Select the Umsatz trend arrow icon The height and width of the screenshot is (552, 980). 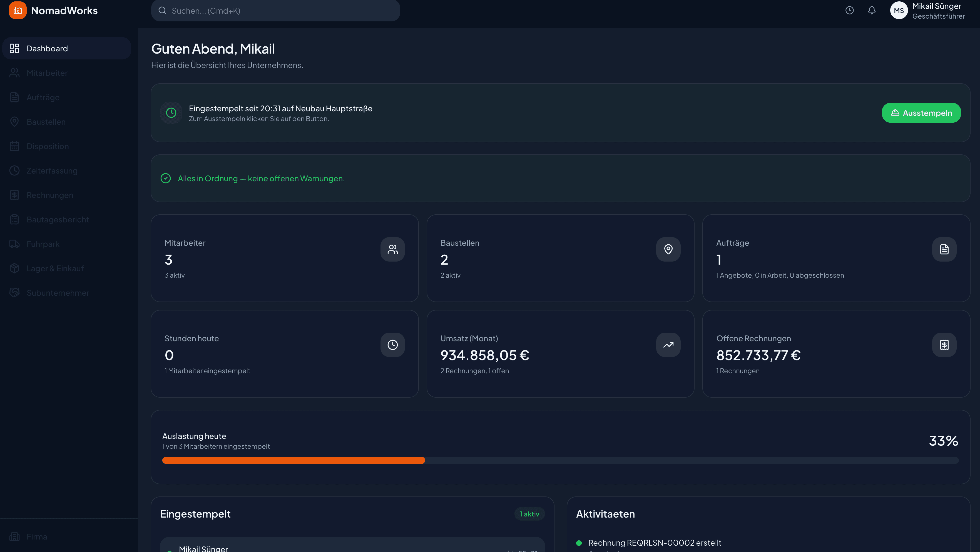click(x=668, y=344)
